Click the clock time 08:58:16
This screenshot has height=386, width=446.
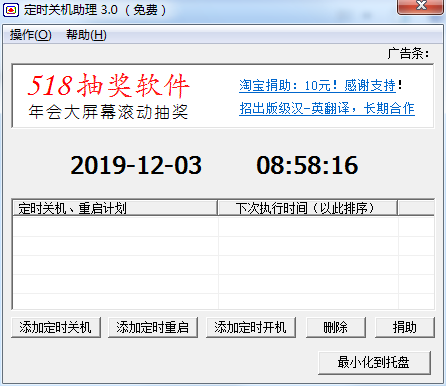point(307,165)
